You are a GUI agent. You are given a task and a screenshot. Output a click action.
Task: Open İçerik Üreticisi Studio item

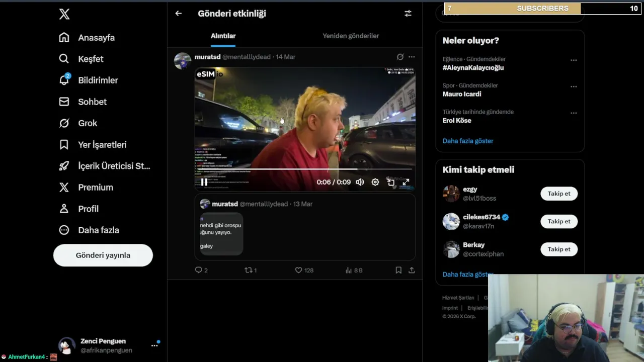click(x=105, y=166)
